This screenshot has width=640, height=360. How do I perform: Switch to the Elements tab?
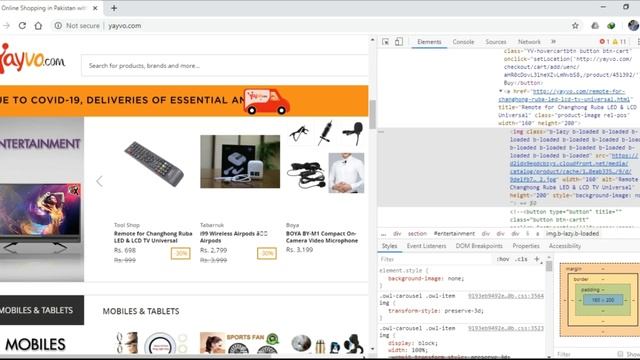(x=429, y=42)
